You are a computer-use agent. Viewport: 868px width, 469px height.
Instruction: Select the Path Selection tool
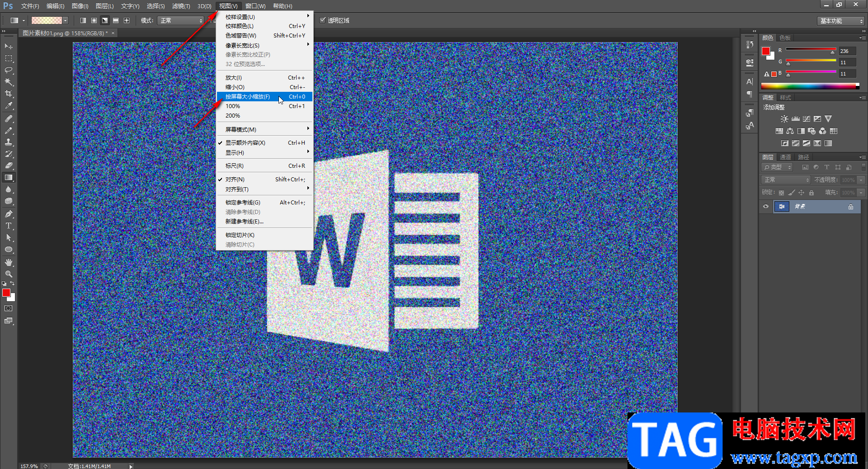pos(9,237)
